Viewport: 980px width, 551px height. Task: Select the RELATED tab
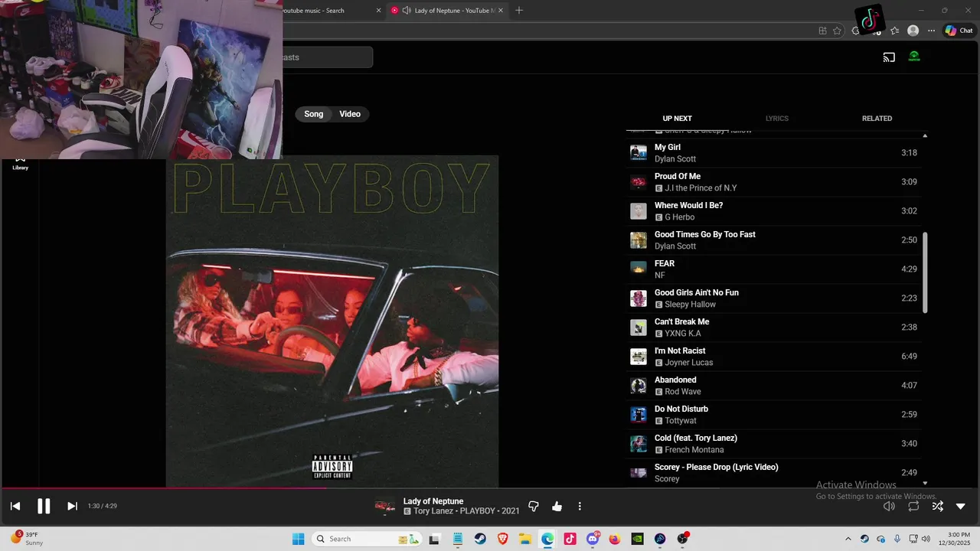pyautogui.click(x=877, y=119)
